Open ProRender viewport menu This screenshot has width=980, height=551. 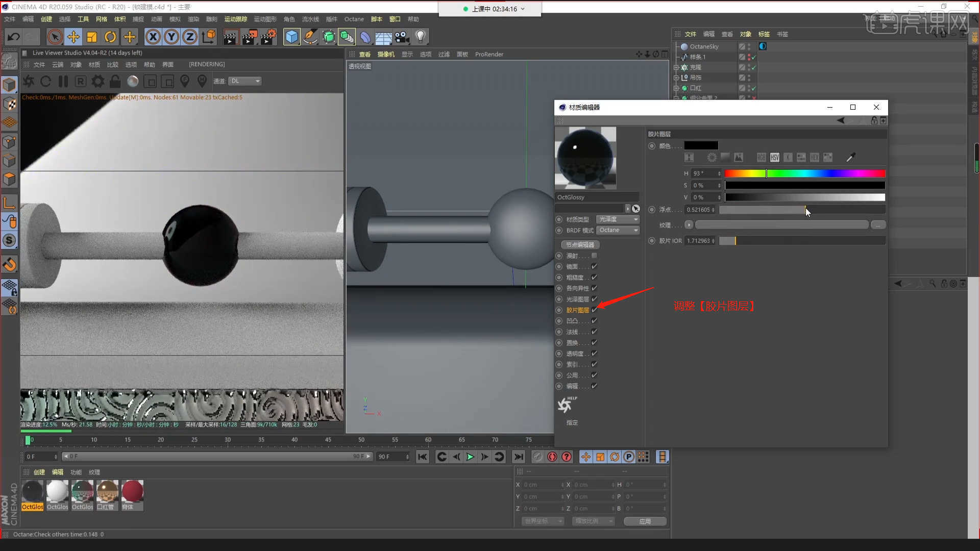point(489,55)
